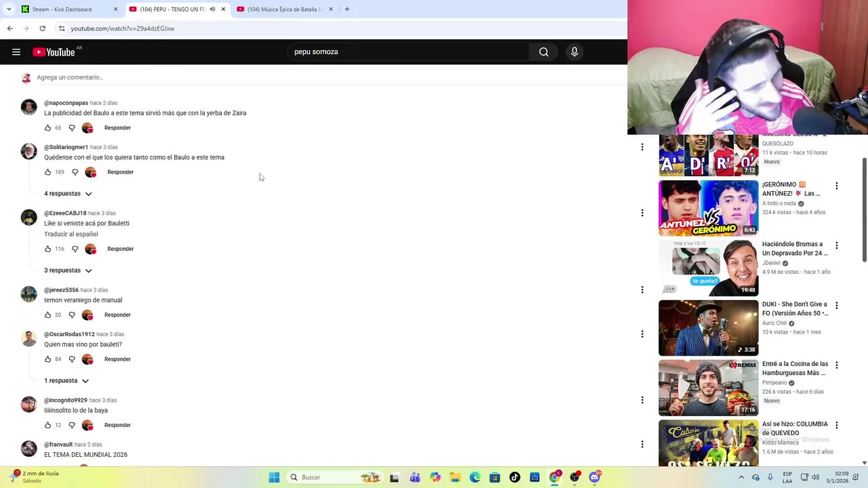Viewport: 868px width, 488px height.
Task: Open the browser tab search dropdown
Action: coord(9,9)
